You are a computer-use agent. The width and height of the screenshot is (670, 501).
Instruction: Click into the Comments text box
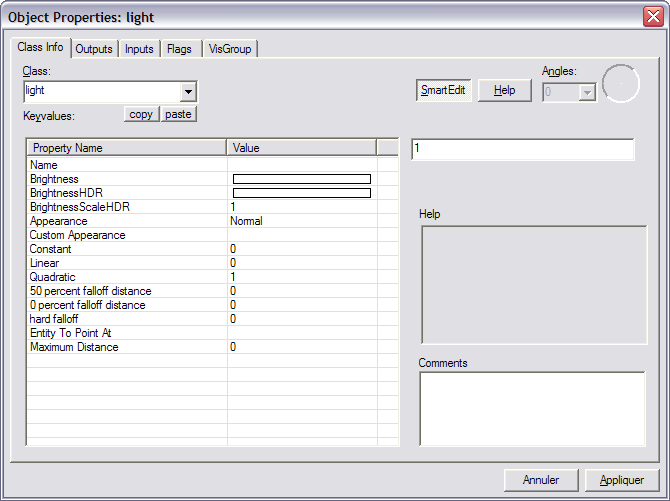pyautogui.click(x=531, y=408)
